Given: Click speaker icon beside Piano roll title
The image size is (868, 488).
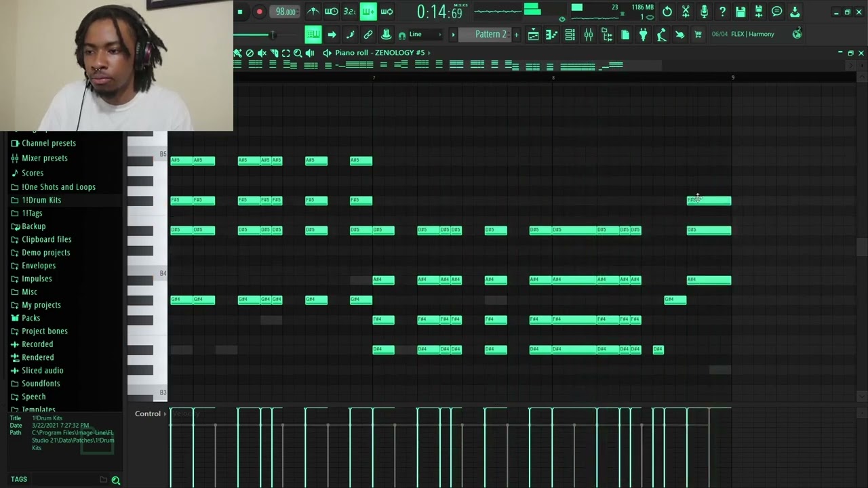Looking at the screenshot, I should point(328,53).
